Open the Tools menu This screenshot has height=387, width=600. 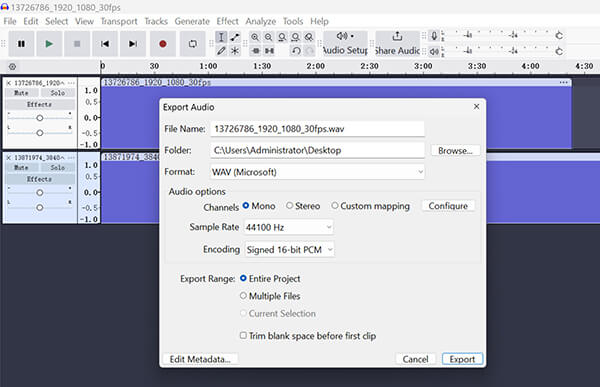coord(293,21)
